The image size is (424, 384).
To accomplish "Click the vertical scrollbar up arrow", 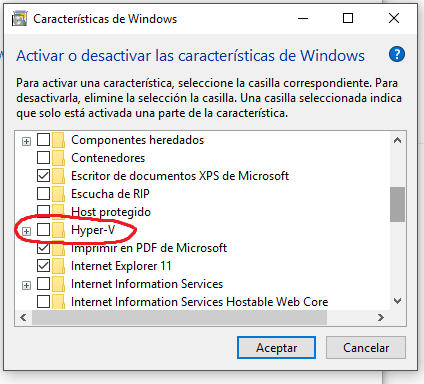I will [397, 140].
